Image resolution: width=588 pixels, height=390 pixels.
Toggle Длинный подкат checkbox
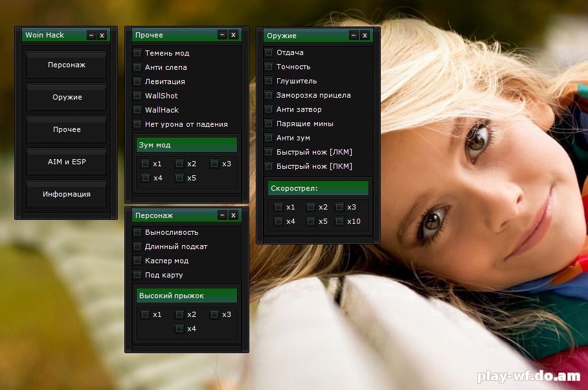coord(138,246)
